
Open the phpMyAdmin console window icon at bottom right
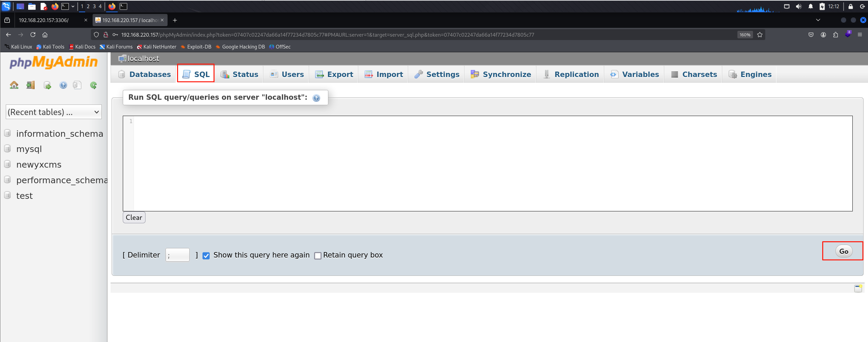click(x=858, y=288)
